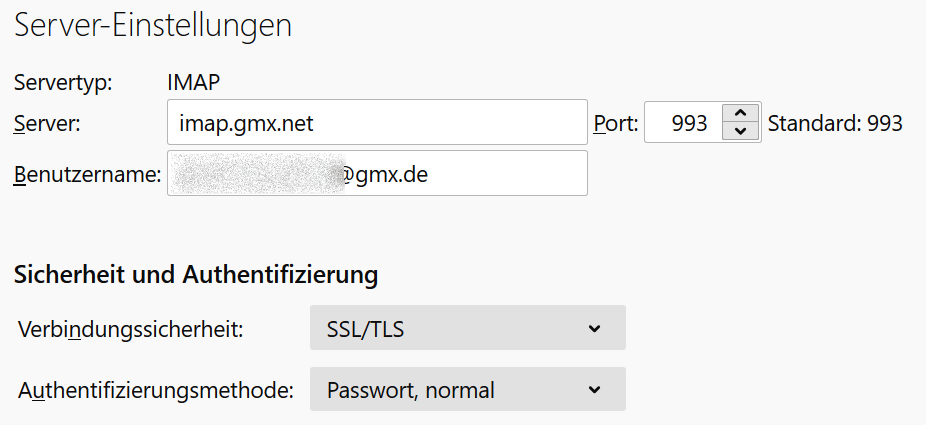Click the Port: label
Viewport: 926px width, 425px height.
point(616,123)
